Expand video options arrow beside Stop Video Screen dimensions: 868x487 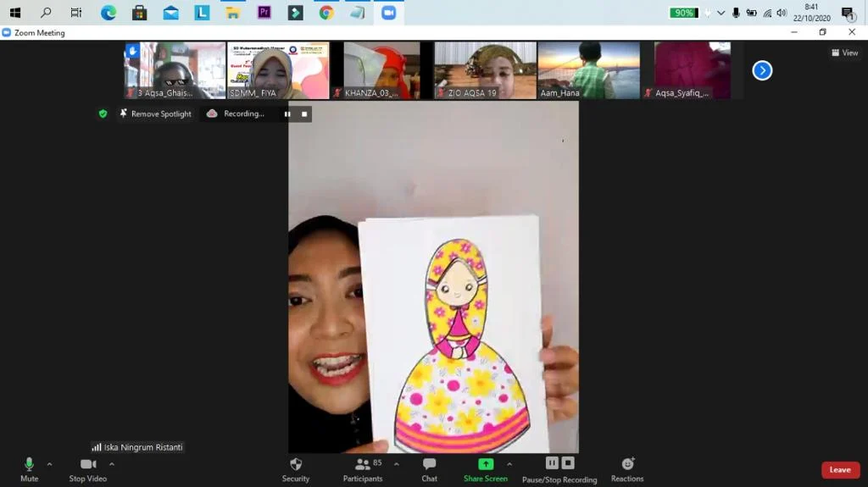pos(112,464)
